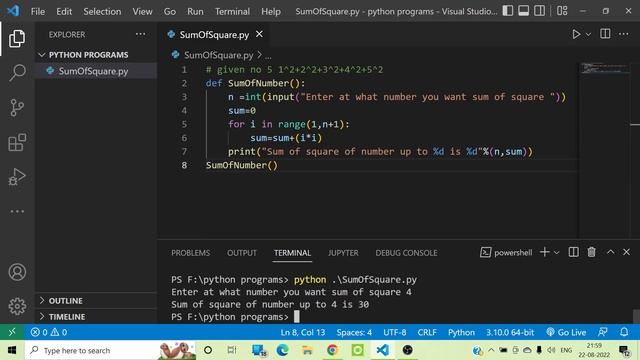Toggle the primary side bar layout button
The image size is (640, 360).
coord(507,11)
